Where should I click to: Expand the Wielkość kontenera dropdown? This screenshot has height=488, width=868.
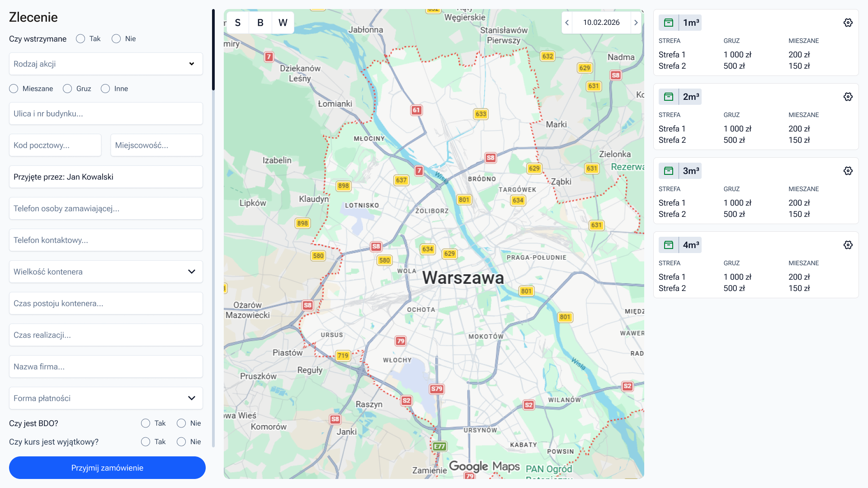tap(106, 272)
